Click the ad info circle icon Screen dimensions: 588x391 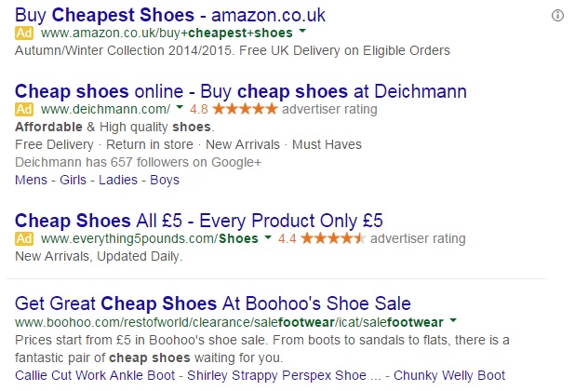click(x=558, y=15)
